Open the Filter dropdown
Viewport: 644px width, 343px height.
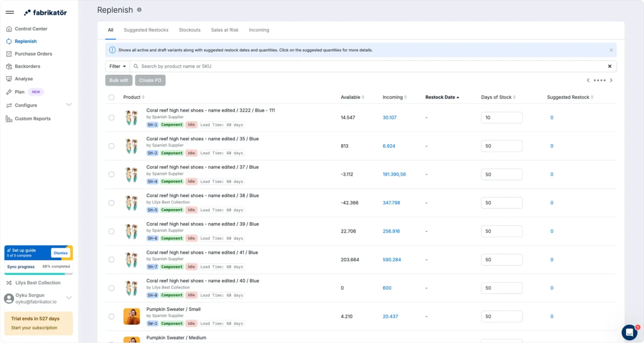(x=118, y=66)
